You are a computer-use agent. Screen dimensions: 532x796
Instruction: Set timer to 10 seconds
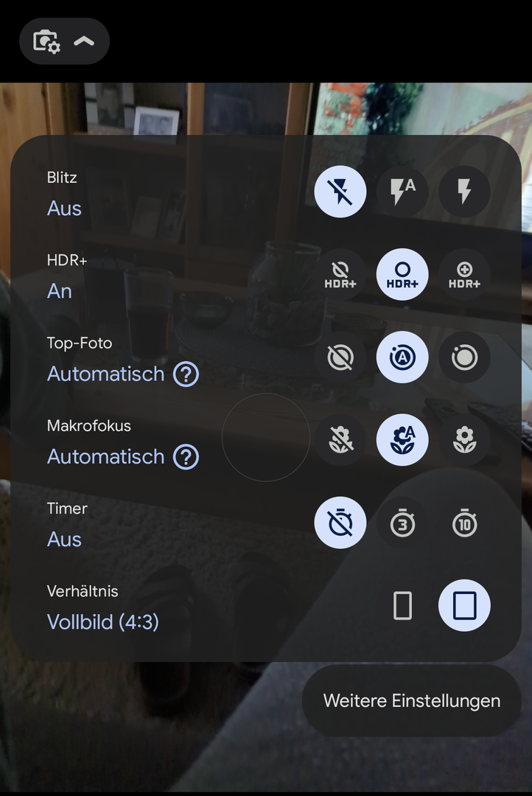click(x=464, y=523)
